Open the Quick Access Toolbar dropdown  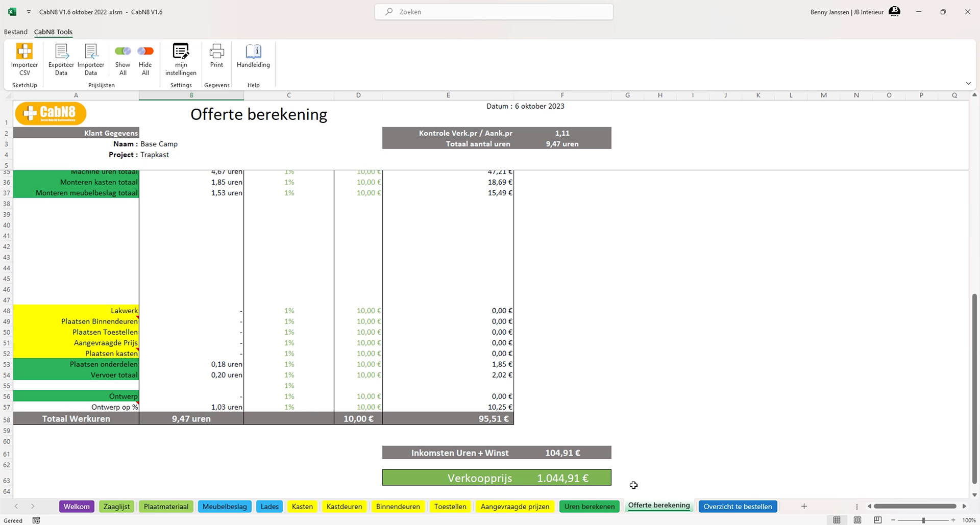point(28,11)
